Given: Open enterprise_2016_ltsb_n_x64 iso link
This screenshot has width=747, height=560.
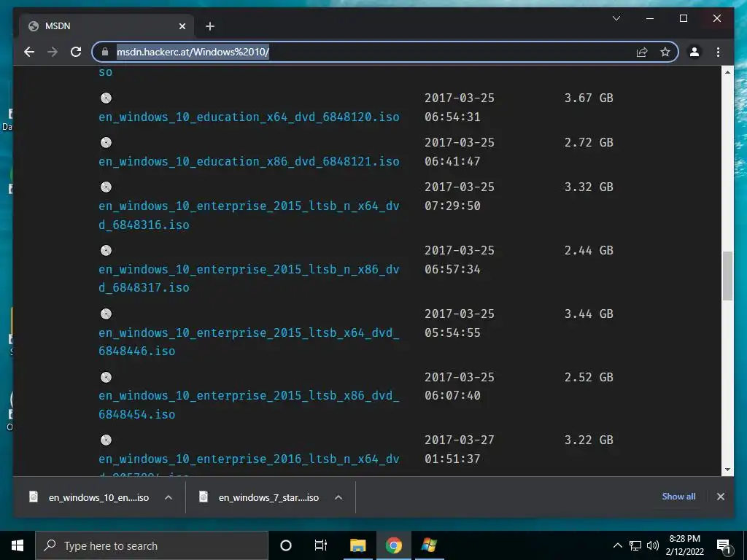Looking at the screenshot, I should (x=249, y=460).
